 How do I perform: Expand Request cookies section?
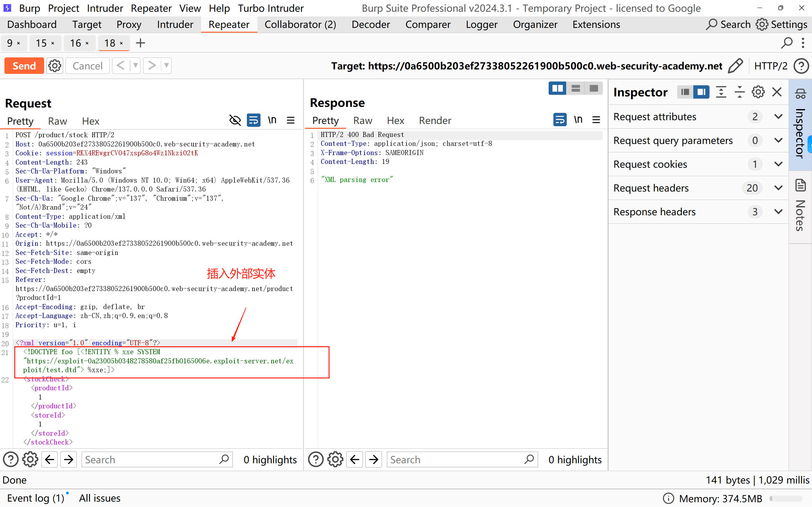(x=778, y=164)
